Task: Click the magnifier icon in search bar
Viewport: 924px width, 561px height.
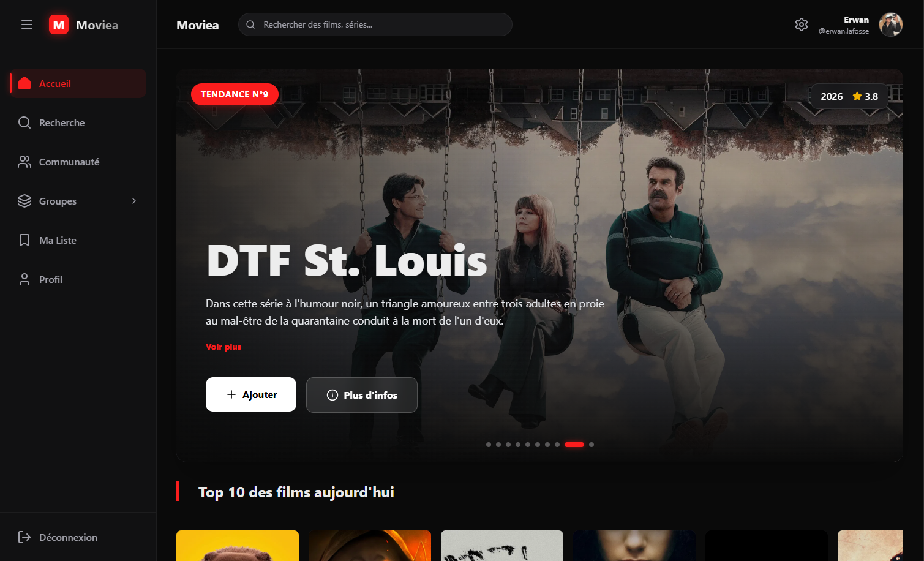Action: pyautogui.click(x=250, y=24)
